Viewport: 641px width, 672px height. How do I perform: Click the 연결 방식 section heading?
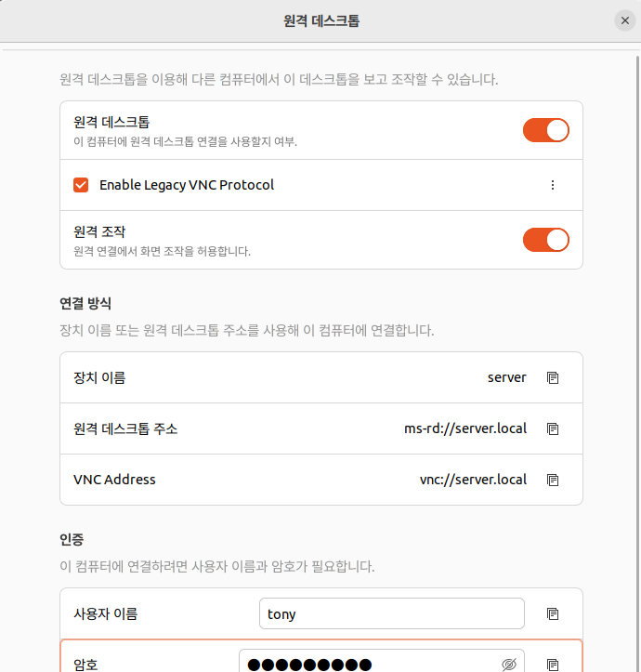pyautogui.click(x=85, y=303)
